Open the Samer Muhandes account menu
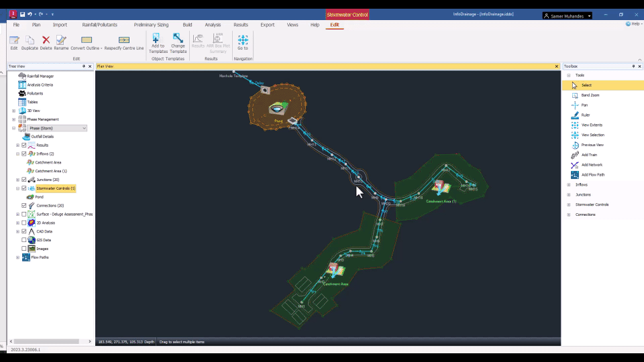Viewport: 644px width, 362px height. pos(568,16)
